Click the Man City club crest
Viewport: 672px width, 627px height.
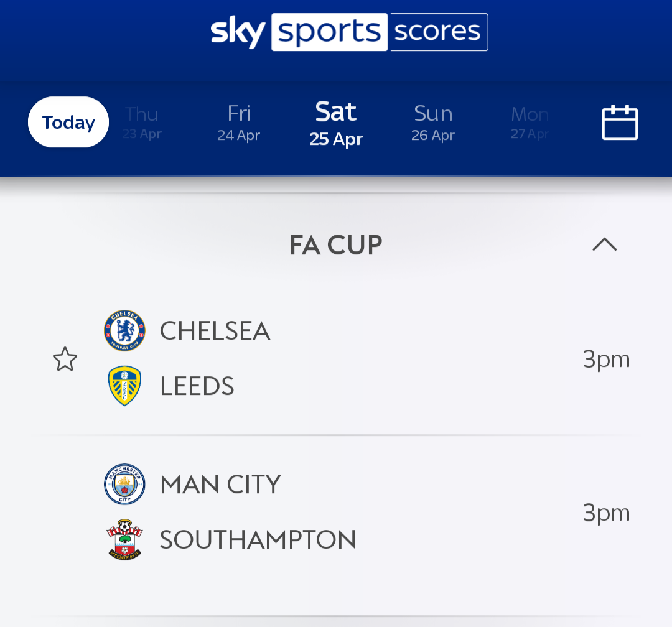tap(124, 484)
